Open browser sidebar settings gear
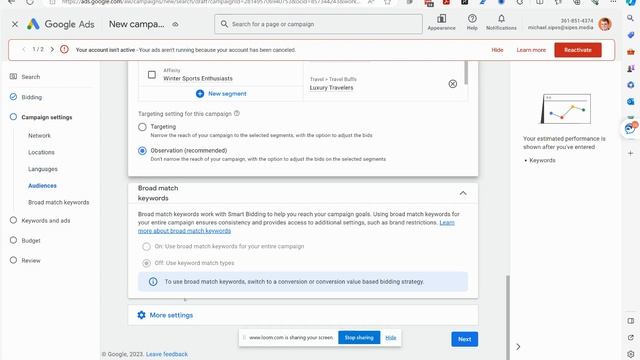The width and height of the screenshot is (640, 360). click(631, 354)
